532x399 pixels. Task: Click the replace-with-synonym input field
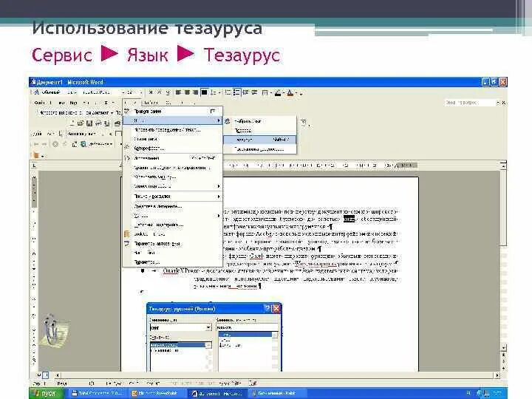pyautogui.click(x=248, y=327)
